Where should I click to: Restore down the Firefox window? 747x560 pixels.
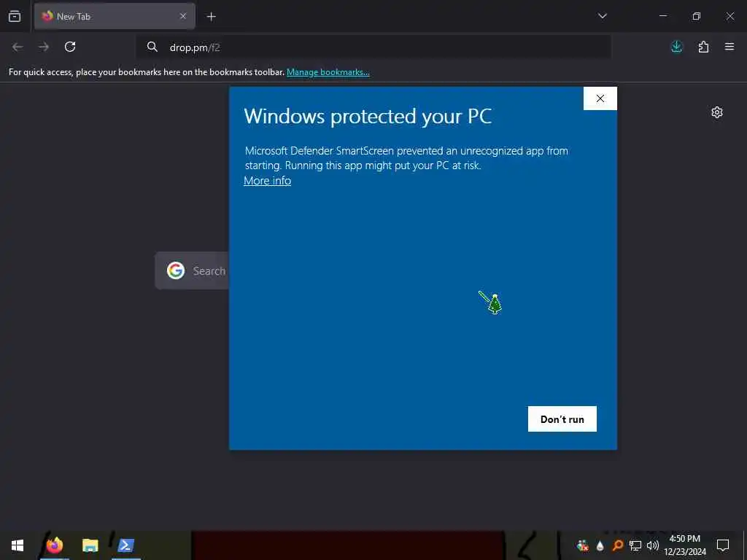coord(697,16)
